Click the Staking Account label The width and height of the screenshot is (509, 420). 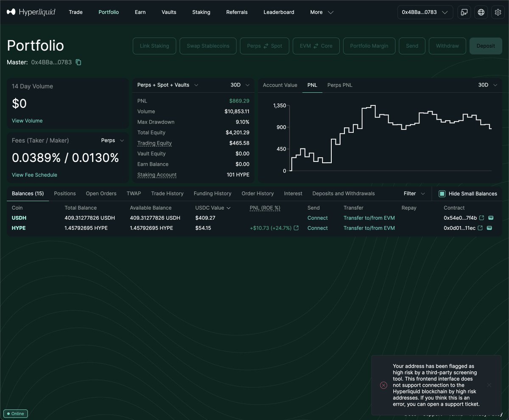click(157, 175)
